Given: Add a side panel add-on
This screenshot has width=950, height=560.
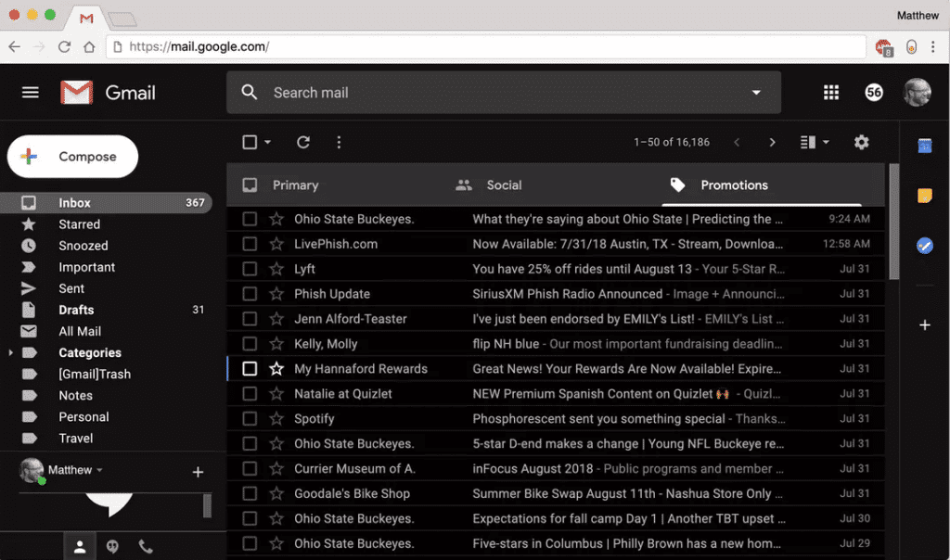Looking at the screenshot, I should pos(925,325).
